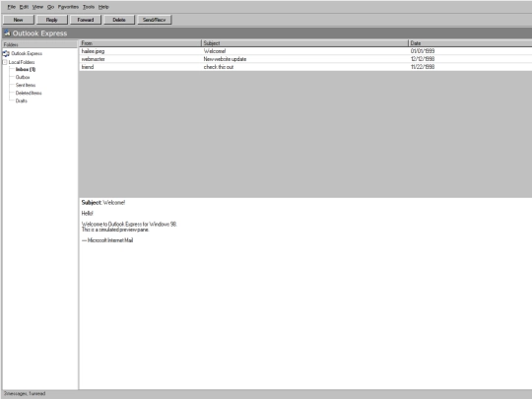The width and height of the screenshot is (532, 399).
Task: Click 'Welcome to Outlook Express' preview text
Action: click(129, 225)
